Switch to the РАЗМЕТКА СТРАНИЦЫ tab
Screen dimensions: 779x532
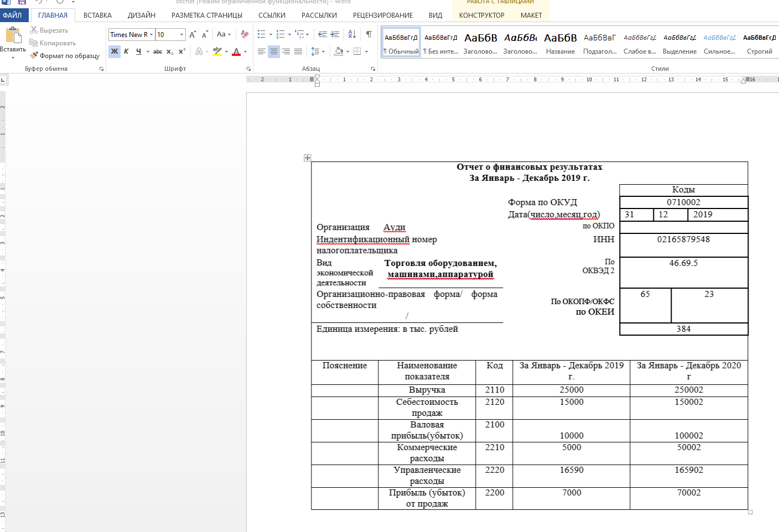[x=207, y=15]
